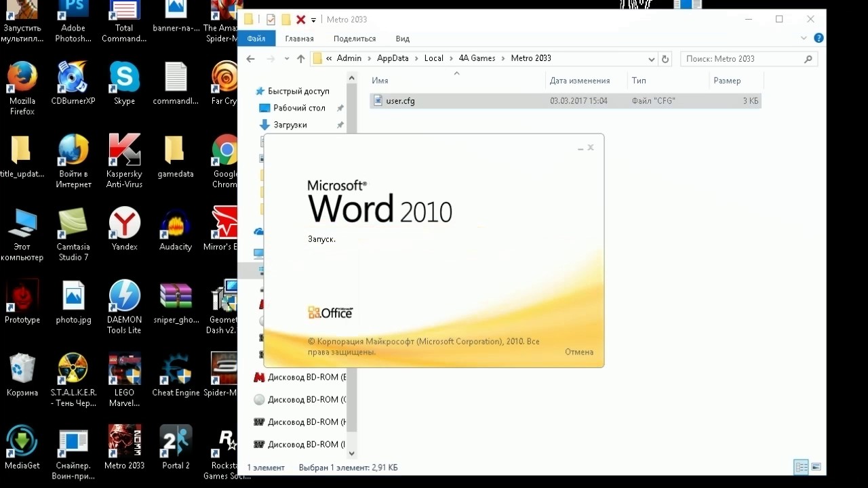
Task: Cancel Word startup with Отмена
Action: coord(579,352)
